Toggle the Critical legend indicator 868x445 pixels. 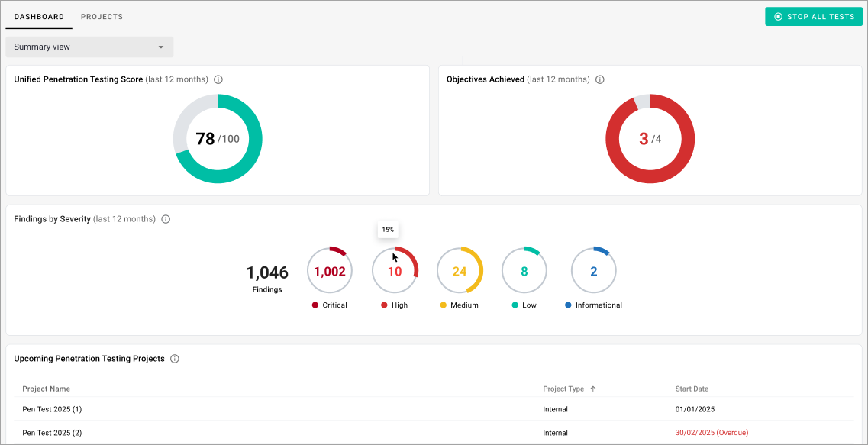[314, 304]
